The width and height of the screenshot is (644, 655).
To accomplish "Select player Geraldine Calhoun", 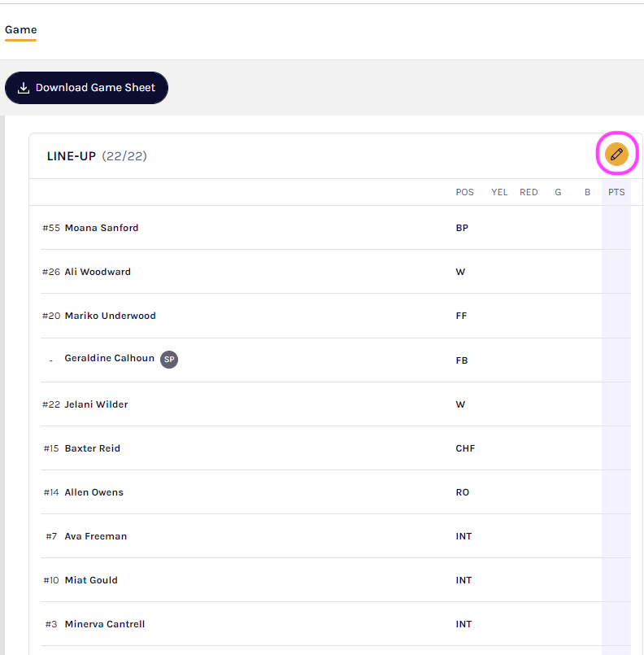I will (109, 359).
